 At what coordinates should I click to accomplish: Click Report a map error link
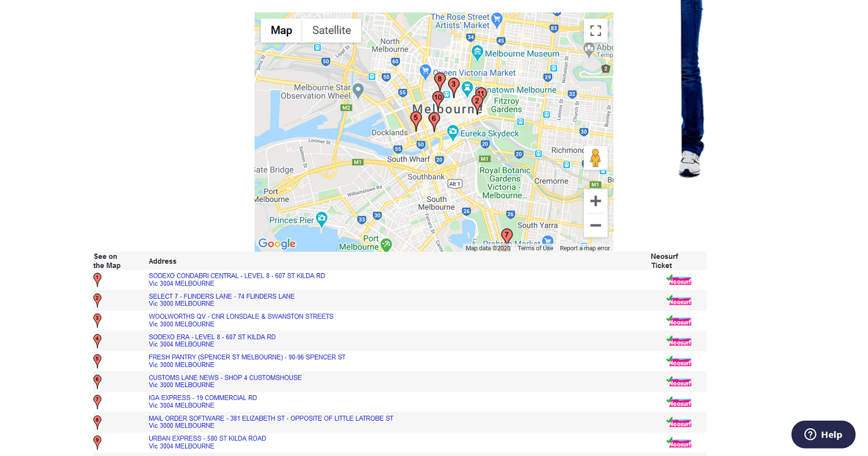(x=585, y=248)
